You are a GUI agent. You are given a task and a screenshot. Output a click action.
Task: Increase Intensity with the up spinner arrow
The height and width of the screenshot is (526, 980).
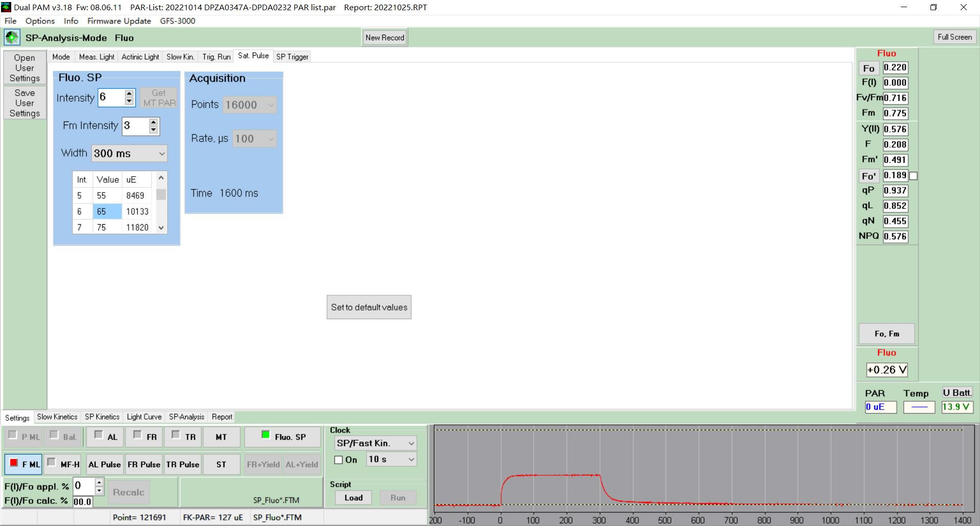129,93
